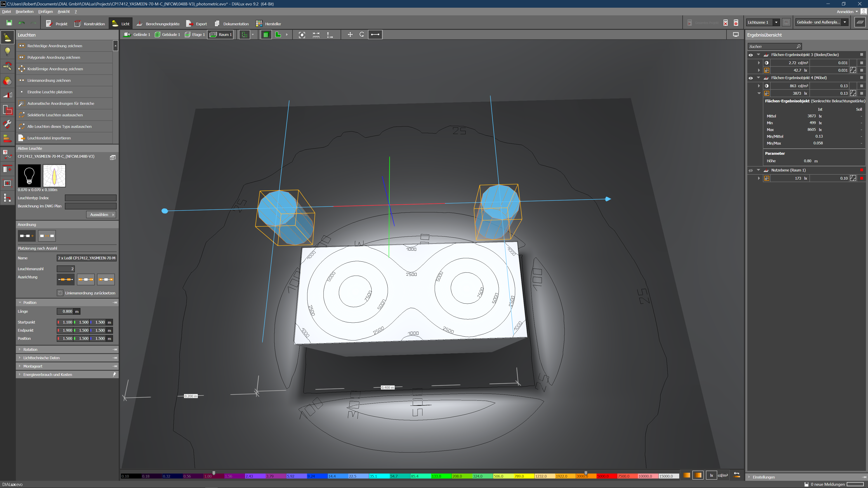
Task: Open the Berechnungsobjekte tab
Action: pos(158,24)
